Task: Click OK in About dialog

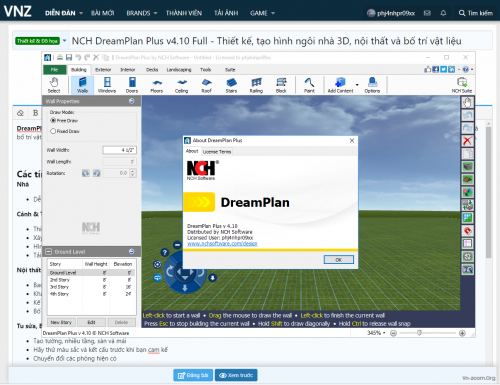Action: (339, 260)
